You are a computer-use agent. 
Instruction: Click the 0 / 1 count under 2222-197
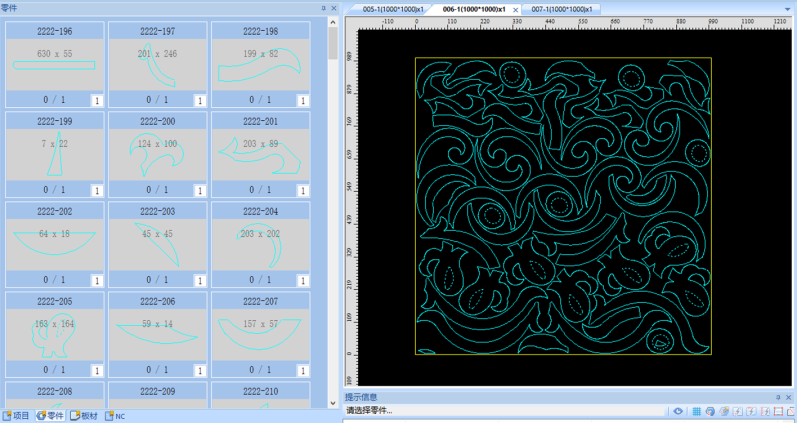pyautogui.click(x=157, y=100)
